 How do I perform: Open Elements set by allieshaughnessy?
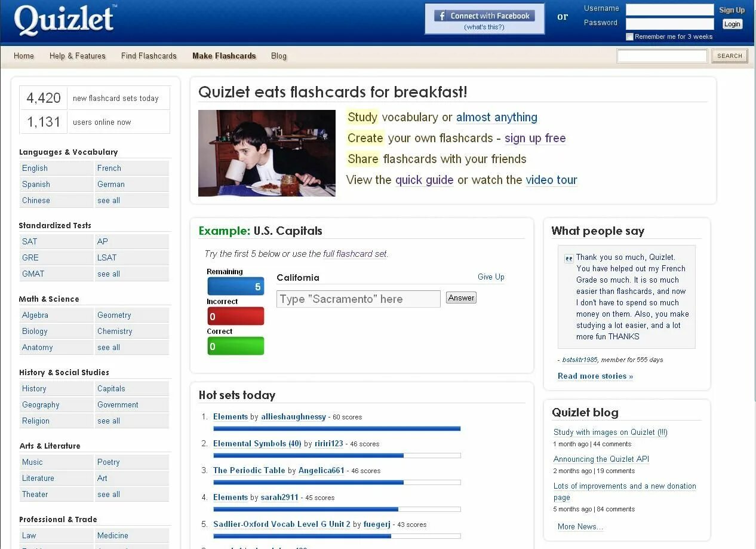(x=231, y=417)
